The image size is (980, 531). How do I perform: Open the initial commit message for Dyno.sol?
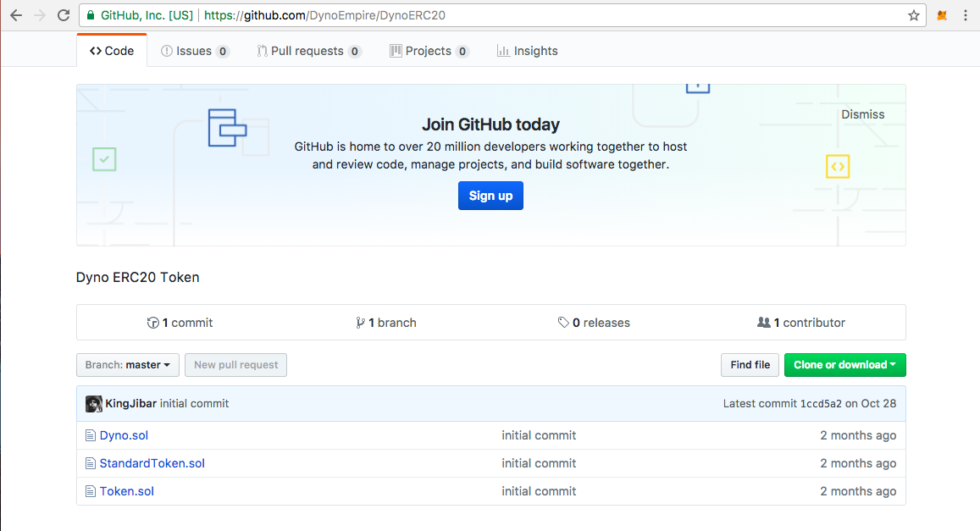tap(539, 435)
